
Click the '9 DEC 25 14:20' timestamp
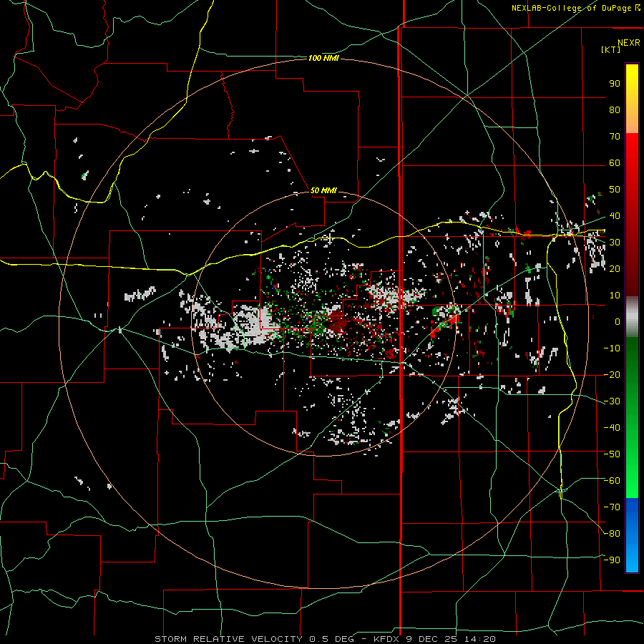[450, 639]
